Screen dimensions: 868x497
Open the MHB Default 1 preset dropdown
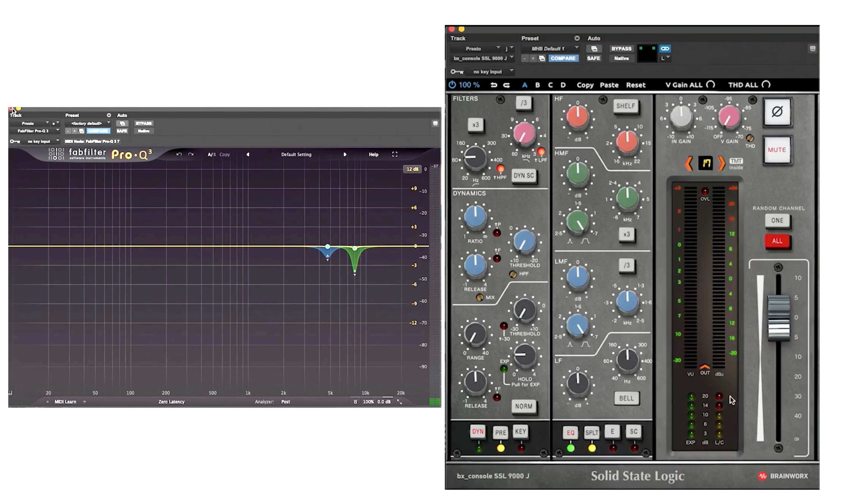[x=550, y=48]
